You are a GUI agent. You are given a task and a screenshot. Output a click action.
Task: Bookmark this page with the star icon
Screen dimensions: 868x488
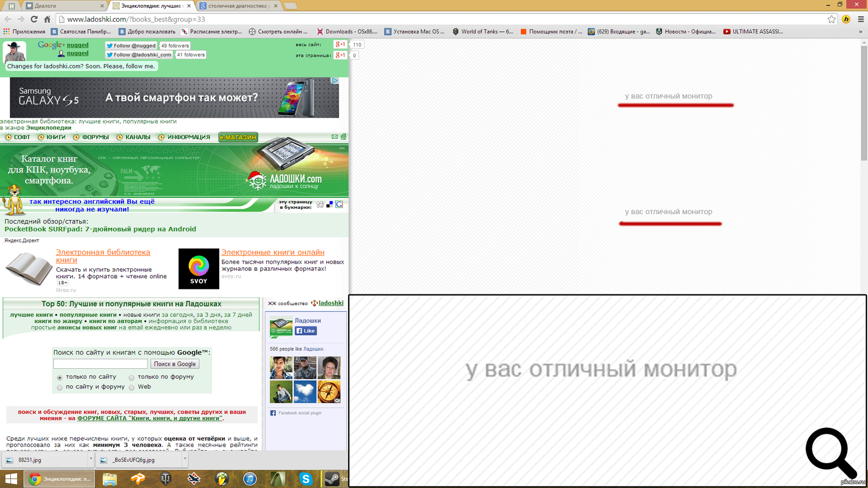pos(832,19)
